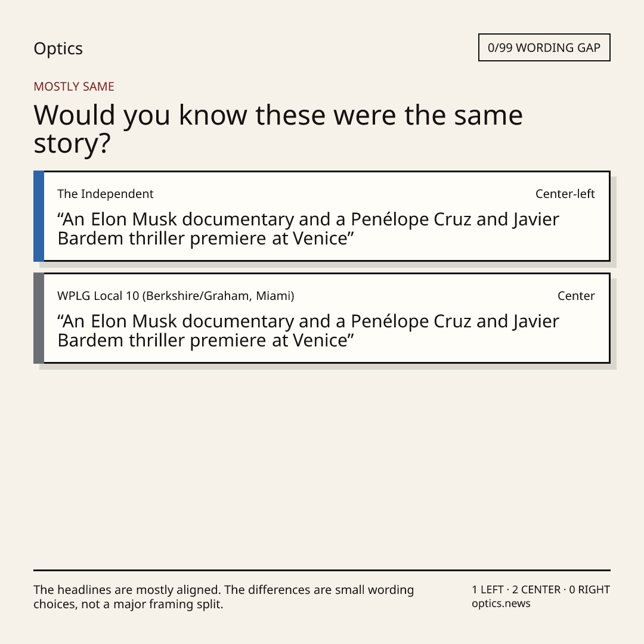This screenshot has width=644, height=644.
Task: Click the word 'story?' in the heading
Action: coord(72,144)
